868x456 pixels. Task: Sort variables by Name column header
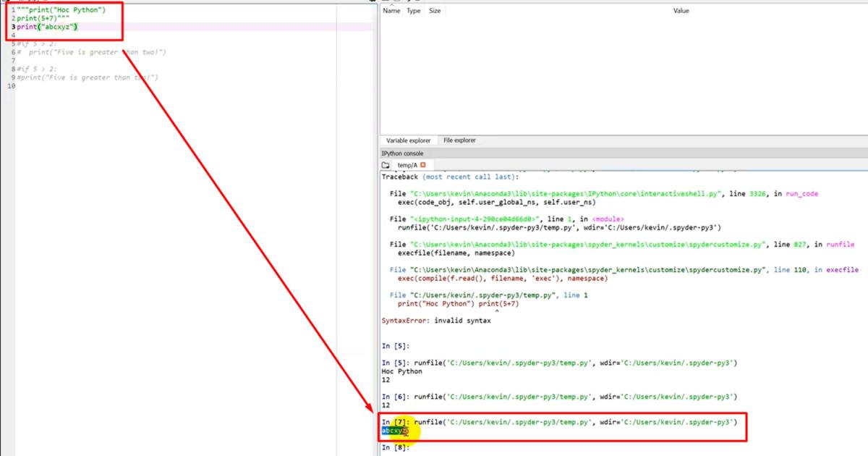pyautogui.click(x=391, y=11)
